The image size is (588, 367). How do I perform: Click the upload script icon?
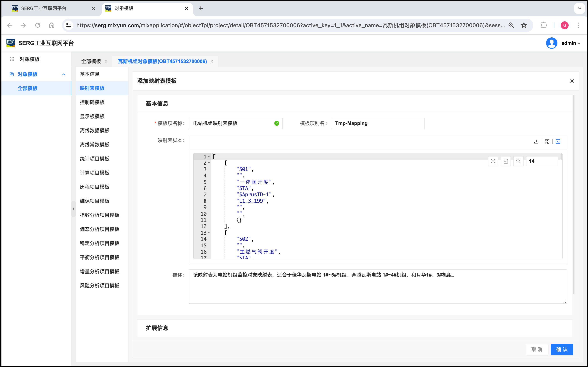pyautogui.click(x=536, y=142)
